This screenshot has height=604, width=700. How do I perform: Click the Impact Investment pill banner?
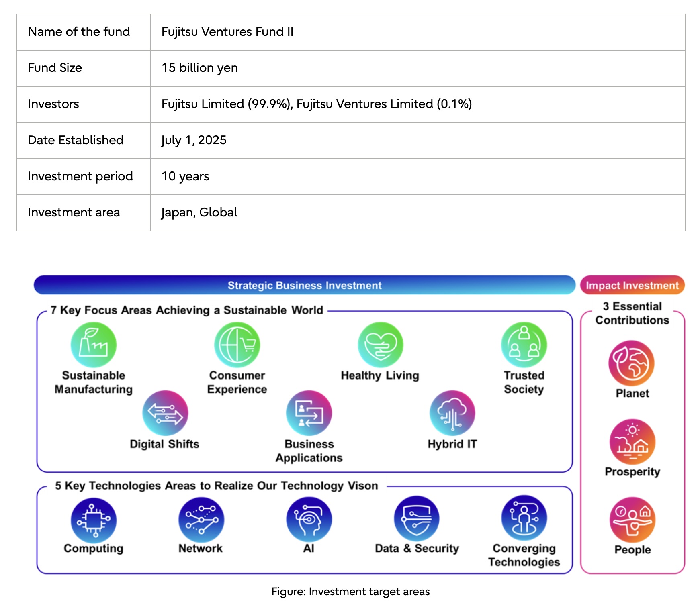pos(632,285)
